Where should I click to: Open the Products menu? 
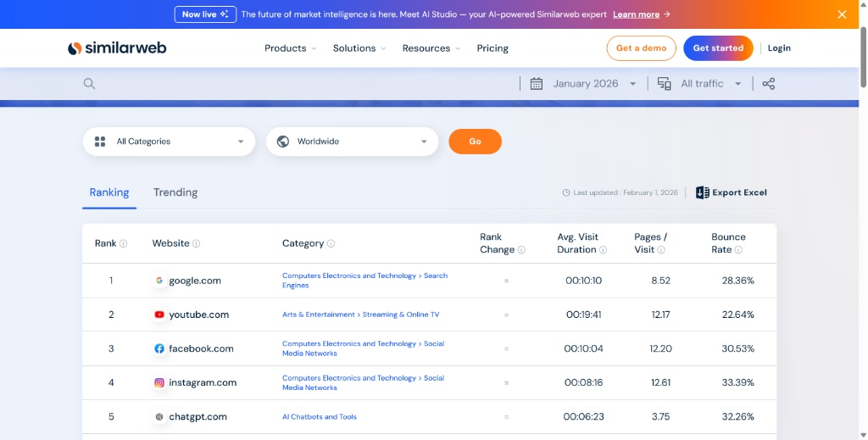[x=291, y=48]
